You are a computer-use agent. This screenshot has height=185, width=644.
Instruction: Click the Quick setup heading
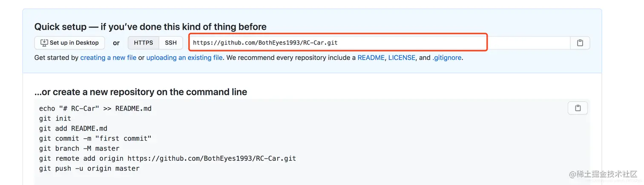(150, 27)
